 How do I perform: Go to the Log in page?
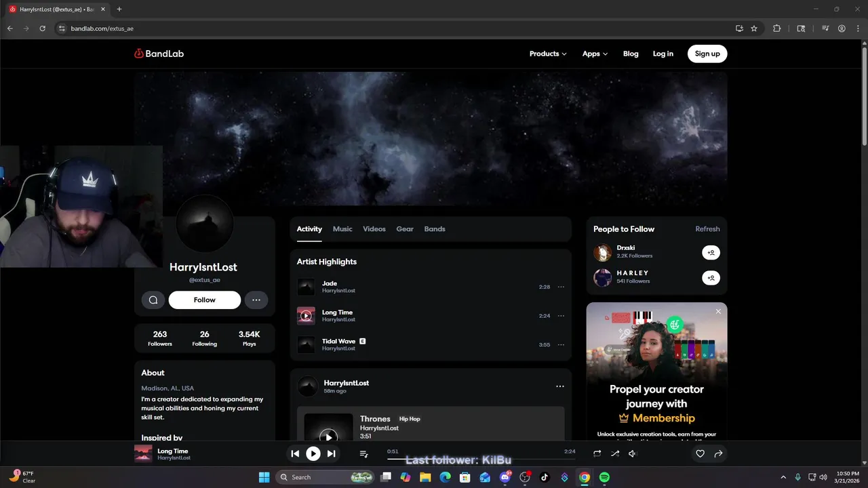coord(663,54)
